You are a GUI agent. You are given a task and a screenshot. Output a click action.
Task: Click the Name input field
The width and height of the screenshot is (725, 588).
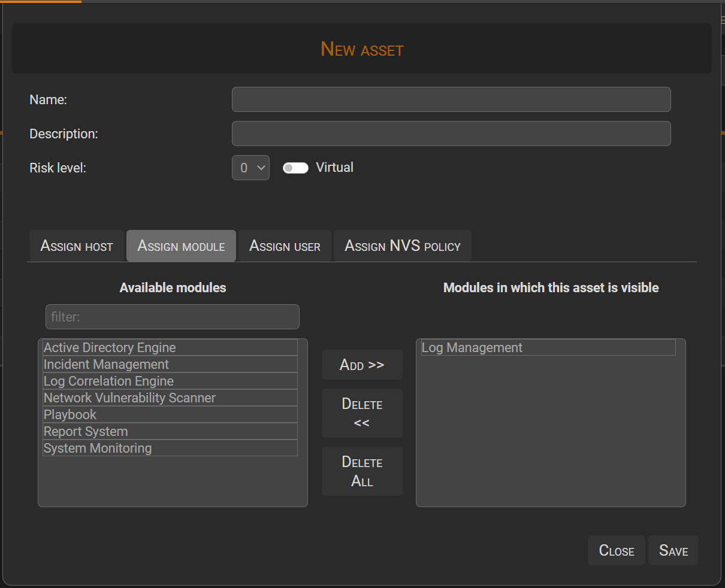451,99
